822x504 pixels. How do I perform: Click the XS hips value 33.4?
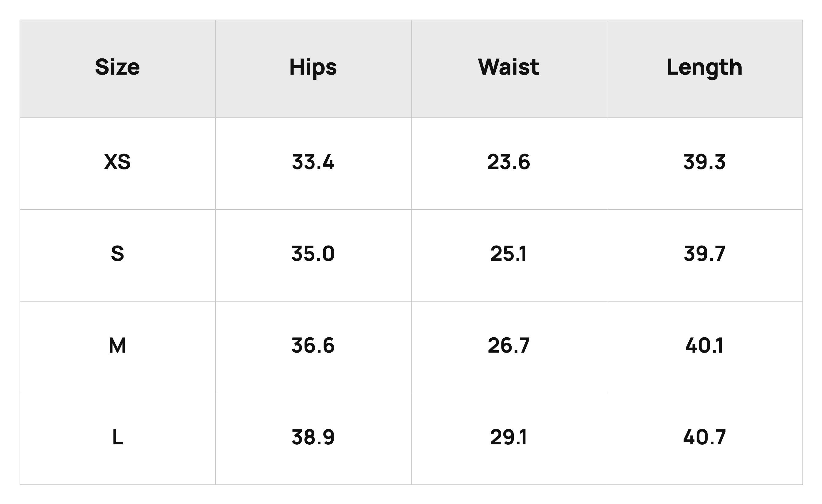click(x=313, y=162)
